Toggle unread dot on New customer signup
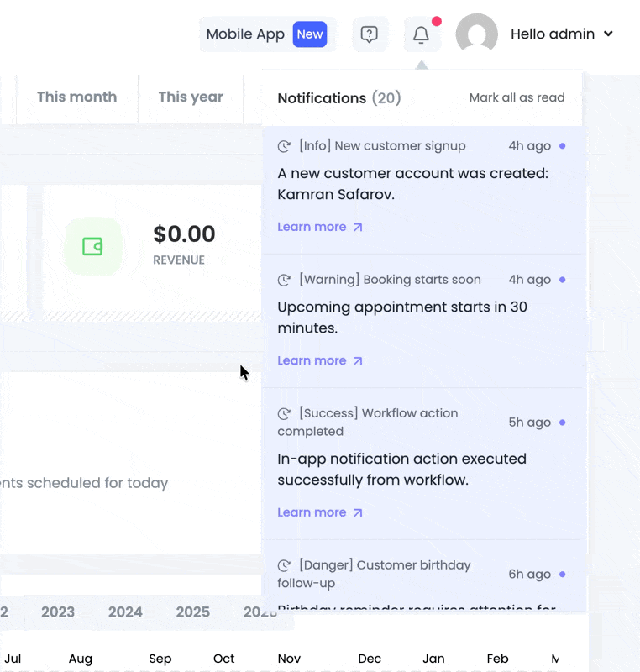This screenshot has height=672, width=640. click(562, 146)
